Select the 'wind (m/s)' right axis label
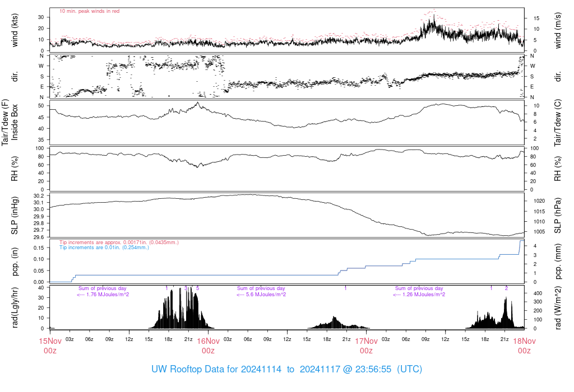 (558, 30)
